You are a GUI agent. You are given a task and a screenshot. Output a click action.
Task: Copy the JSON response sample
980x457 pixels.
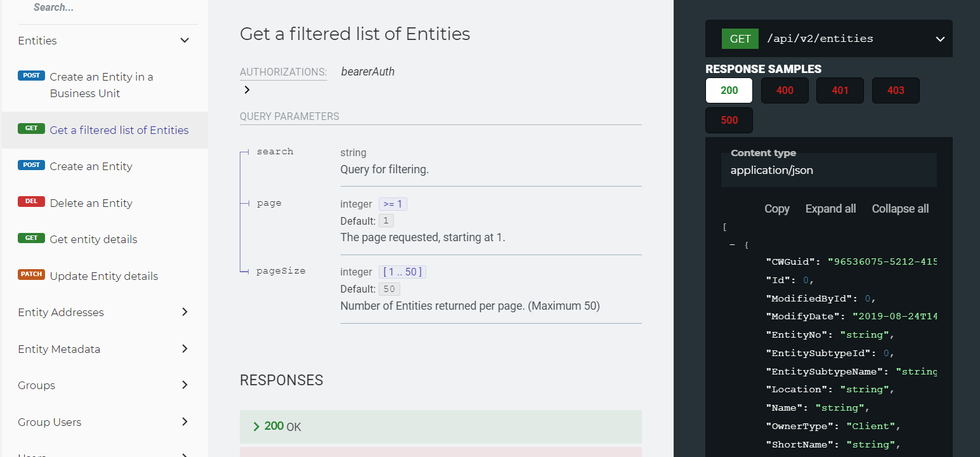tap(776, 209)
